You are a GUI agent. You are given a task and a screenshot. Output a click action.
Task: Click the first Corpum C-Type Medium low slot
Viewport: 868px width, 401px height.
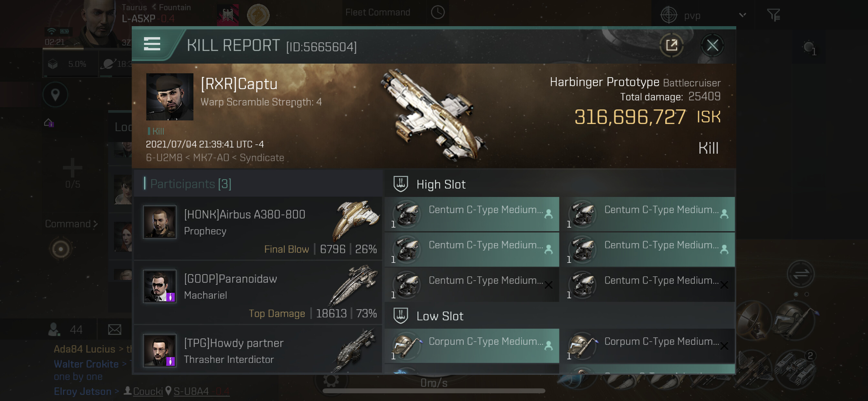click(472, 345)
